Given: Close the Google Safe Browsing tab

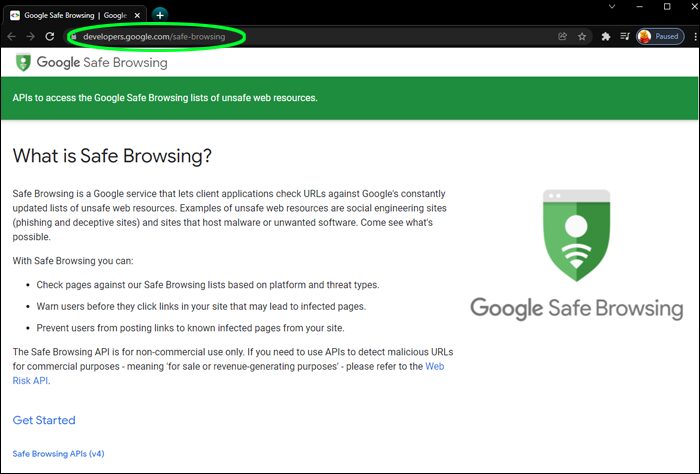Looking at the screenshot, I should pos(138,15).
